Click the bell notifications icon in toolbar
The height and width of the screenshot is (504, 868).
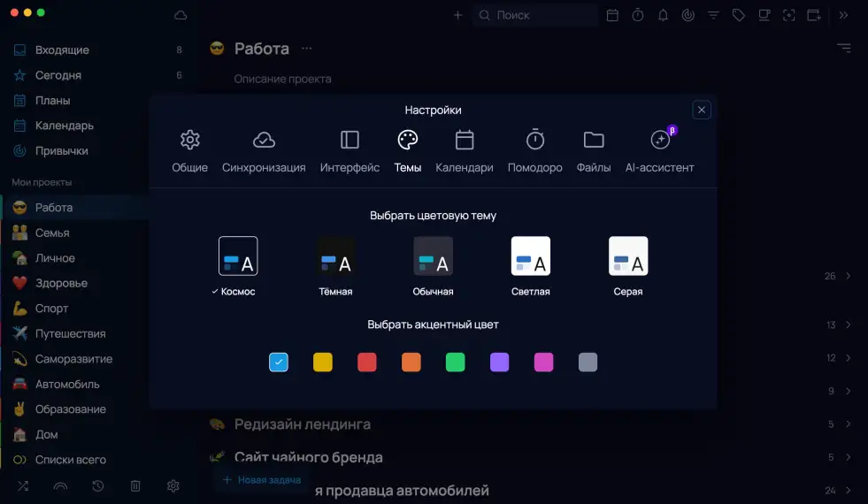[663, 15]
